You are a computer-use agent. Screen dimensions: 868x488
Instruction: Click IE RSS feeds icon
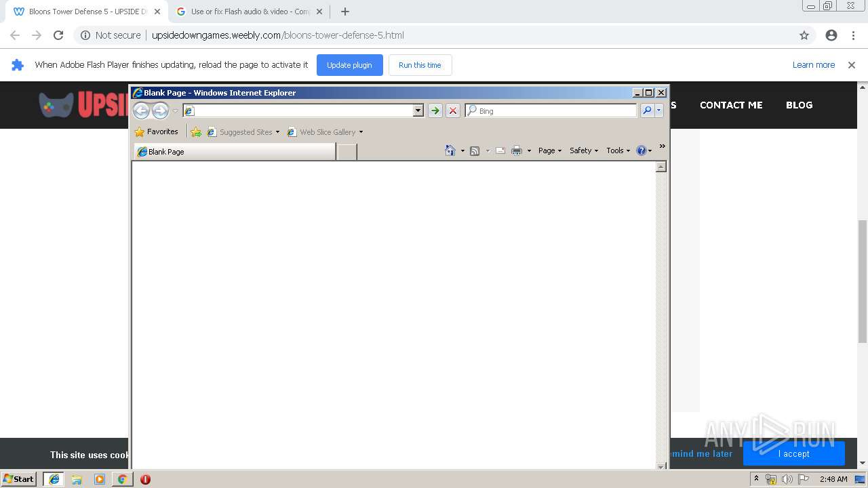pyautogui.click(x=475, y=150)
